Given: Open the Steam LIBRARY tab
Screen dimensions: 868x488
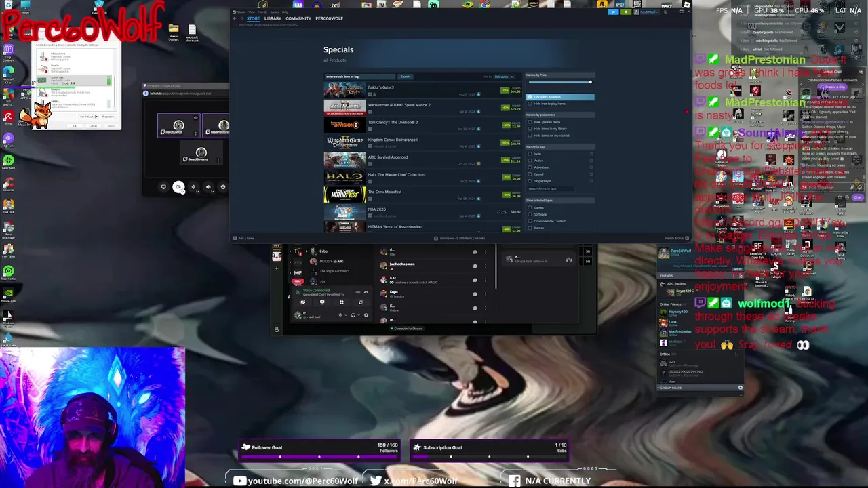Looking at the screenshot, I should click(273, 18).
